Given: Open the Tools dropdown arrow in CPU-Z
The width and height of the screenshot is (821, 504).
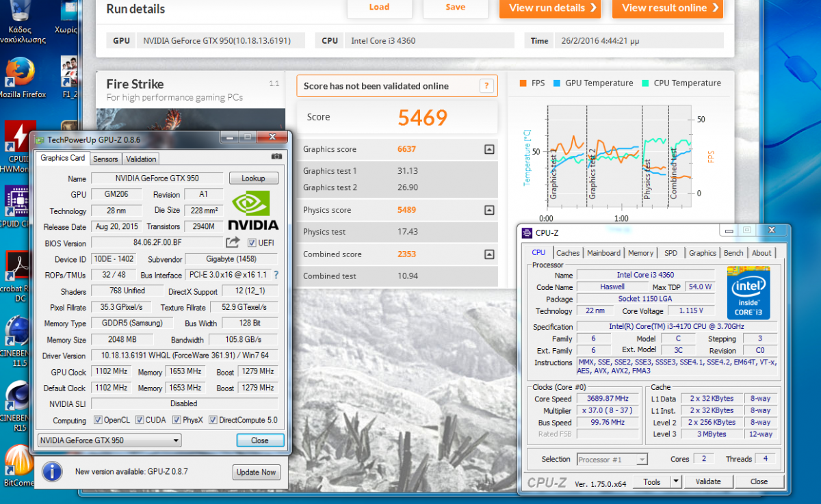Looking at the screenshot, I should pos(675,481).
